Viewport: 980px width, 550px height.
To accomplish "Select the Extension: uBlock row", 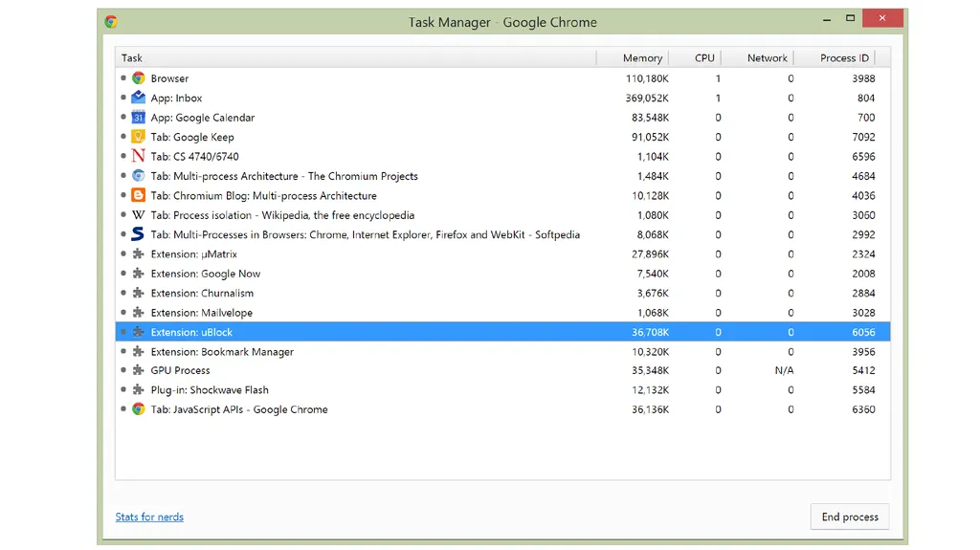I will click(x=502, y=332).
